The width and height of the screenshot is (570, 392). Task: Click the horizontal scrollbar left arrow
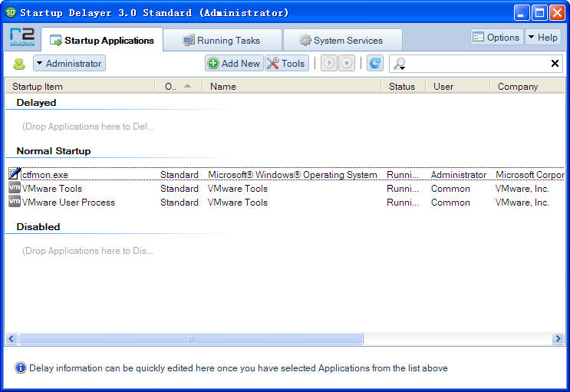click(x=12, y=338)
